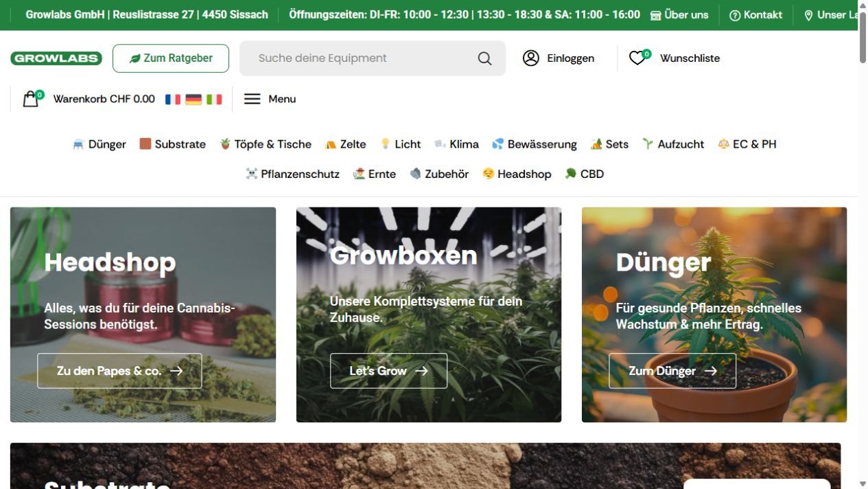The height and width of the screenshot is (489, 868).
Task: Click the Pflanzenschutz skull icon
Action: click(251, 174)
